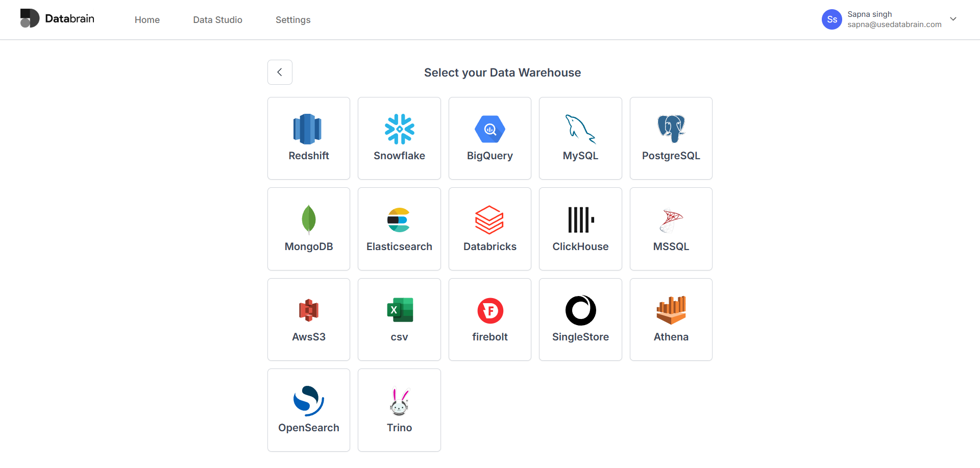Choose the PostgreSQL elephant icon
This screenshot has width=980, height=468.
coord(671,129)
